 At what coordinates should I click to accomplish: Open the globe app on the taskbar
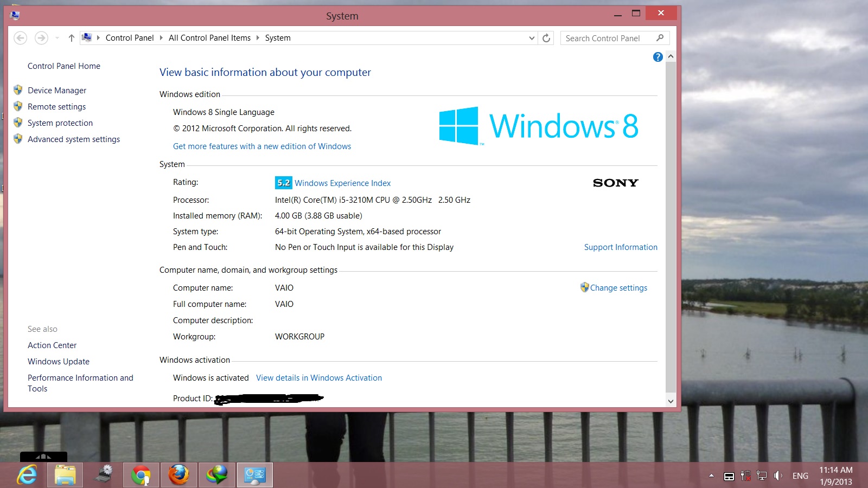tap(217, 476)
